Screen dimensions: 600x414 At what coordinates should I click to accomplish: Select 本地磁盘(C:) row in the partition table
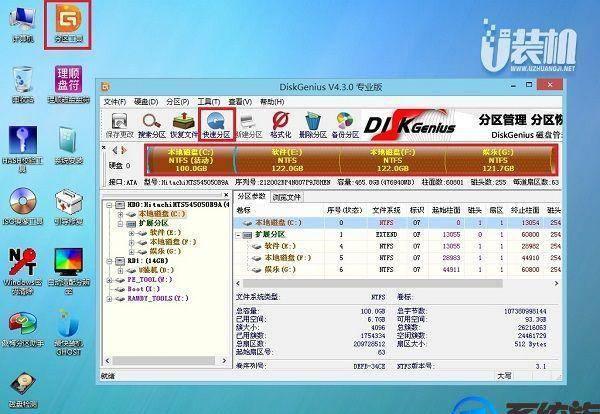tap(397, 223)
